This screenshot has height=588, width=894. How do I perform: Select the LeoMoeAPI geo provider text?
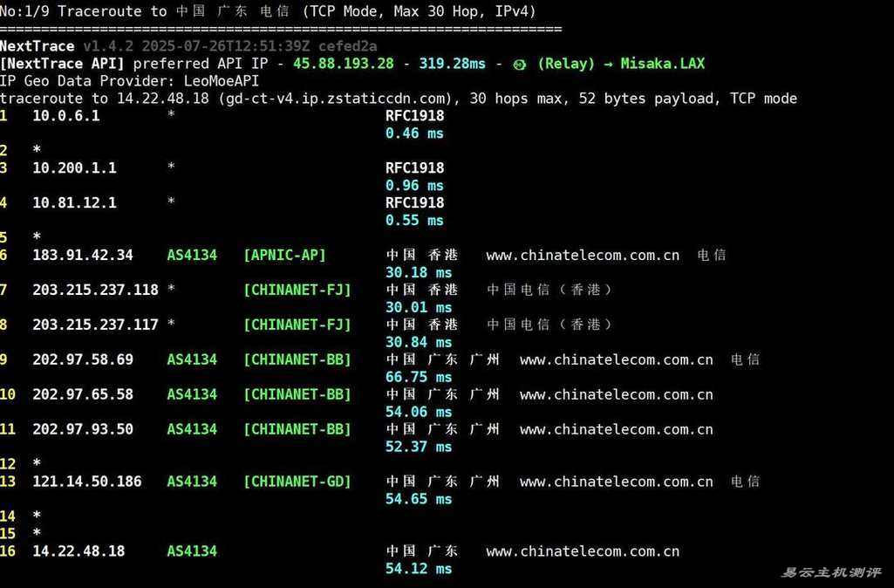point(222,81)
